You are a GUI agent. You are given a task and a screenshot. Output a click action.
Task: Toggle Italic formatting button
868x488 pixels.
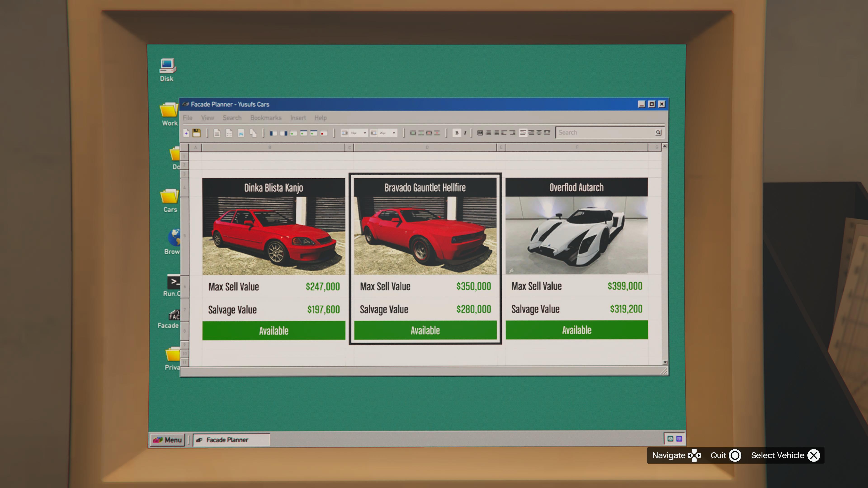point(465,133)
